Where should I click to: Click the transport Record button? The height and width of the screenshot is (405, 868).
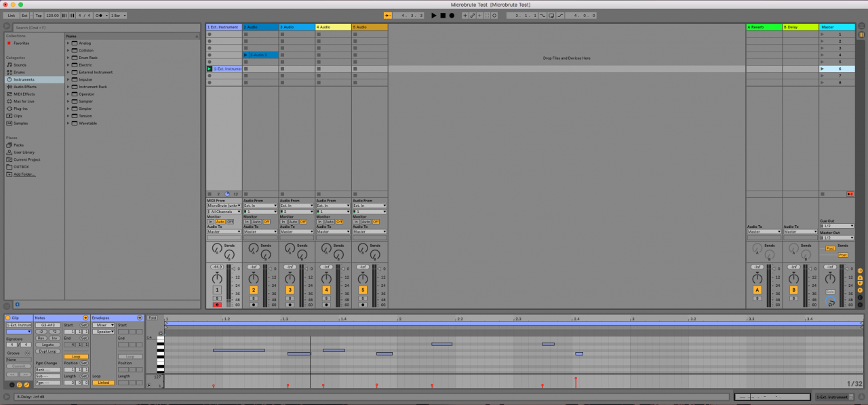[452, 15]
